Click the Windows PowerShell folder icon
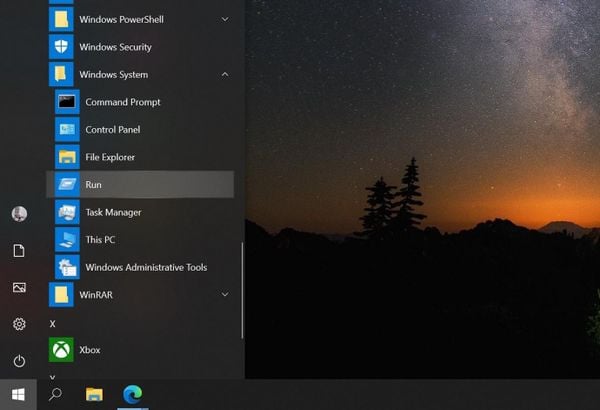This screenshot has height=410, width=600. click(61, 19)
